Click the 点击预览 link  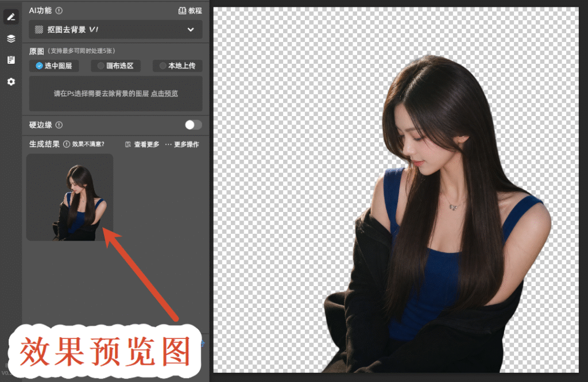pos(164,94)
